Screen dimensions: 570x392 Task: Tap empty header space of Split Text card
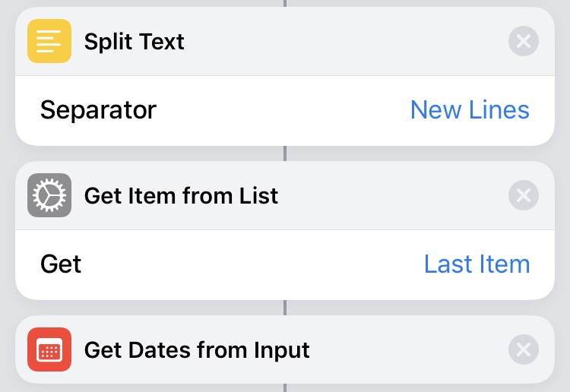(x=345, y=41)
